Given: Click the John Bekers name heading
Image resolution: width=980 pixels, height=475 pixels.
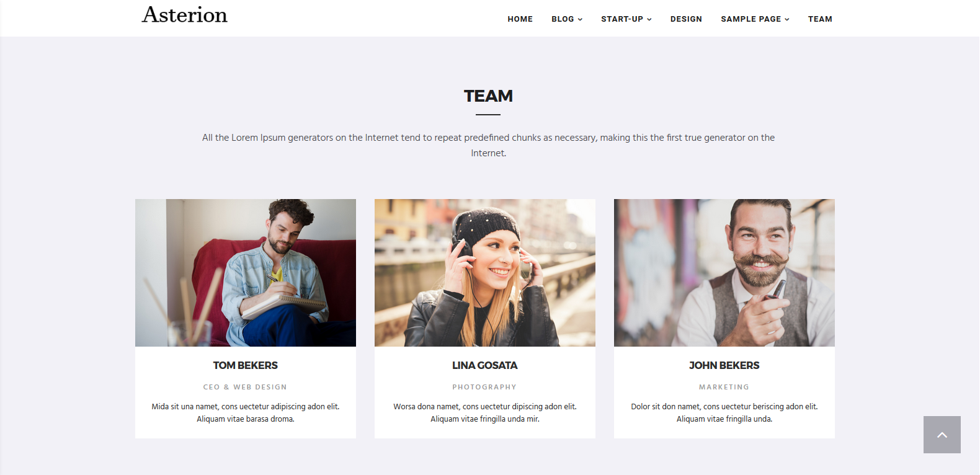Looking at the screenshot, I should (724, 366).
